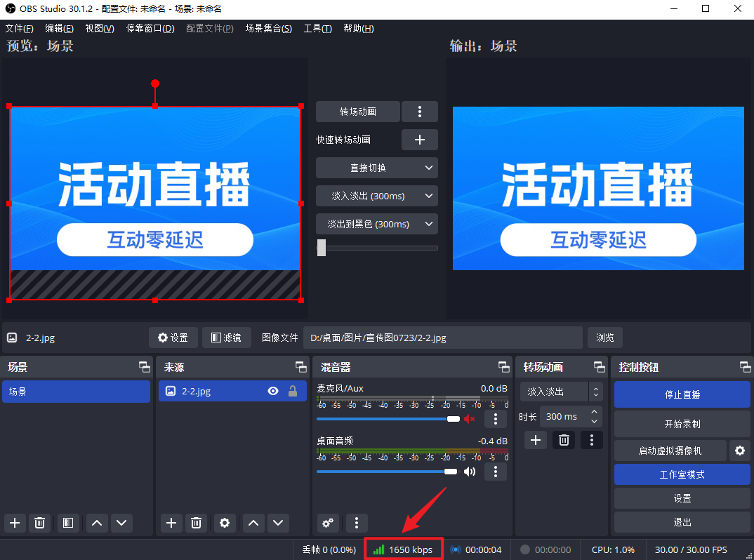Toggle lock on 2-2.jpg source
This screenshot has height=560, width=754.
pos(293,392)
